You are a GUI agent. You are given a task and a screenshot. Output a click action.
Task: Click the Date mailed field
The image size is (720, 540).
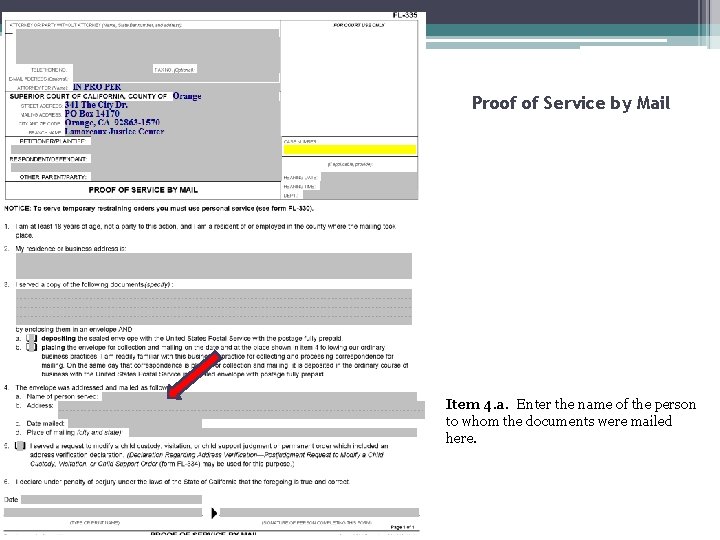[135, 423]
